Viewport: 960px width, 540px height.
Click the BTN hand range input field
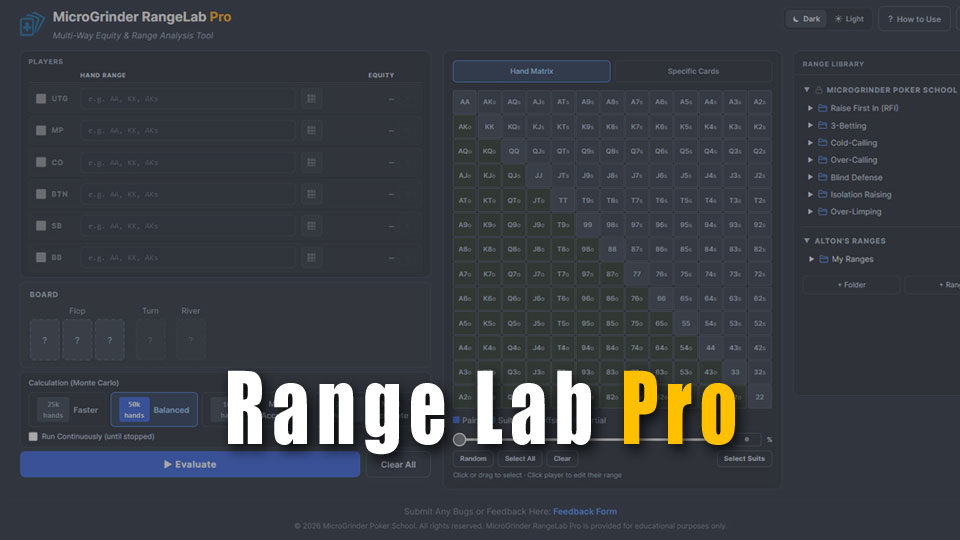[x=187, y=194]
